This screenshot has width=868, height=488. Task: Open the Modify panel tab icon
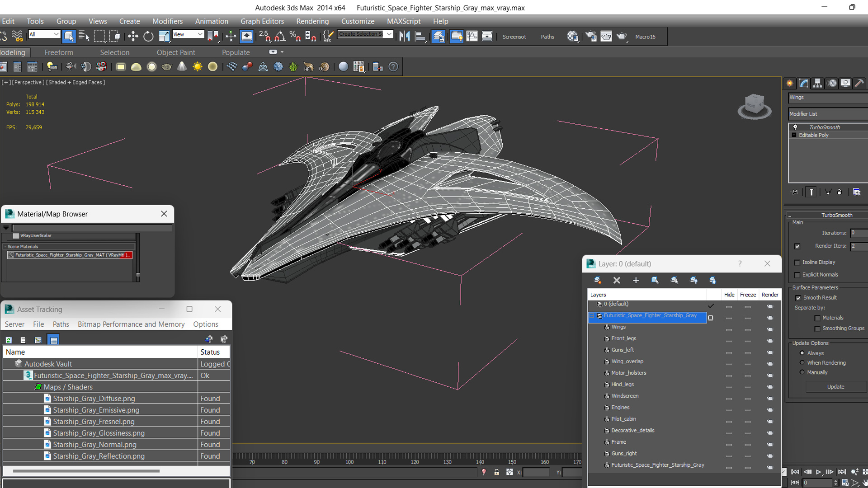click(803, 83)
